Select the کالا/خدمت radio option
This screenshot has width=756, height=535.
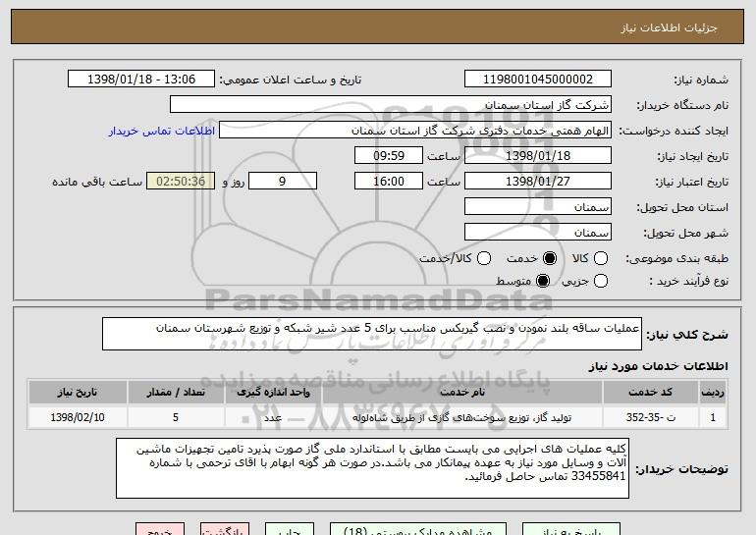484,258
